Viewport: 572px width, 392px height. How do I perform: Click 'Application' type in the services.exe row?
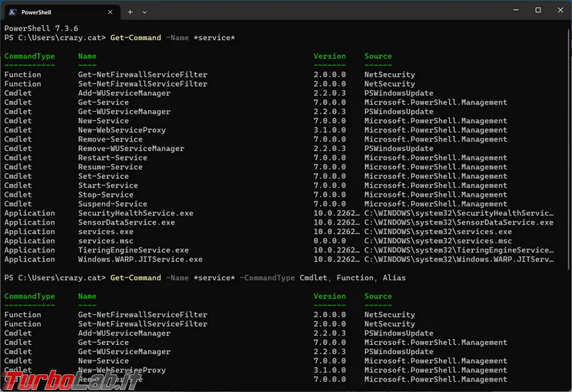click(29, 231)
